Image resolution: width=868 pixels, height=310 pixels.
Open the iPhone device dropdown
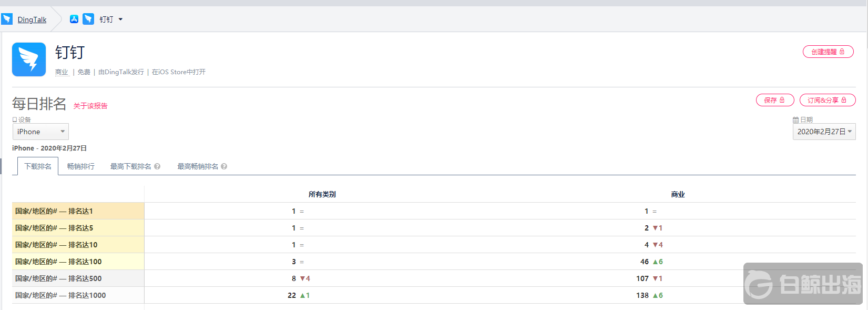tap(40, 132)
